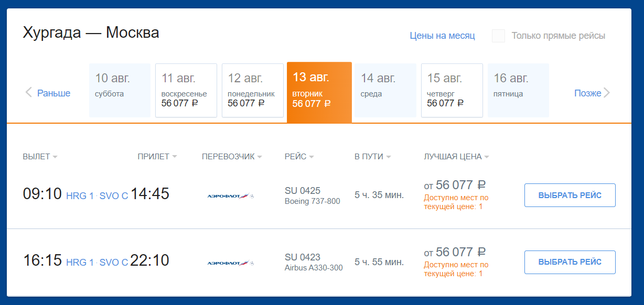
Task: Sort by Вылет column arrow
Action: [55, 157]
